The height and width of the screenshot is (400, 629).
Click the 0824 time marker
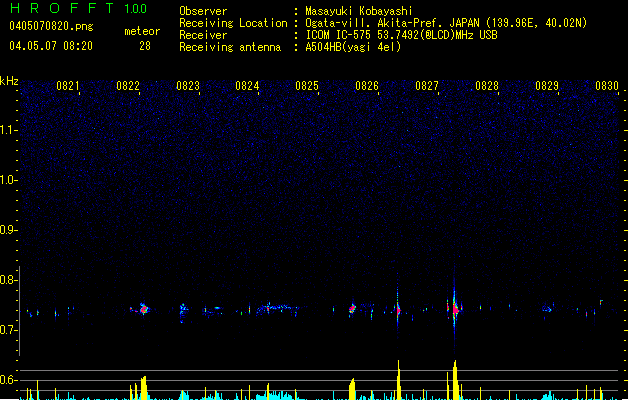[247, 86]
